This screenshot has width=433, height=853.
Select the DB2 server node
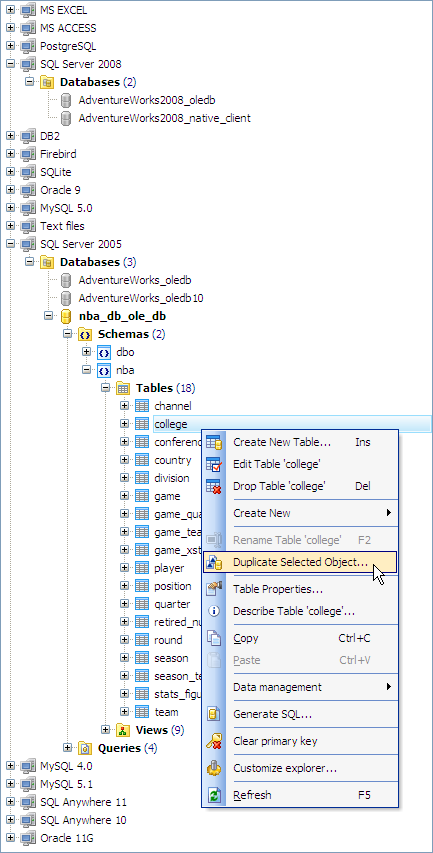[x=50, y=136]
